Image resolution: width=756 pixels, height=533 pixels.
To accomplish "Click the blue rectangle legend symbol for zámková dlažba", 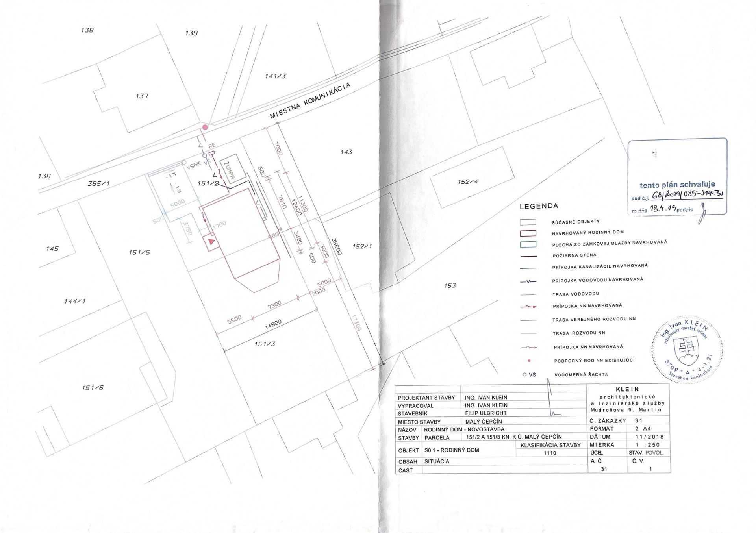I will coord(528,244).
